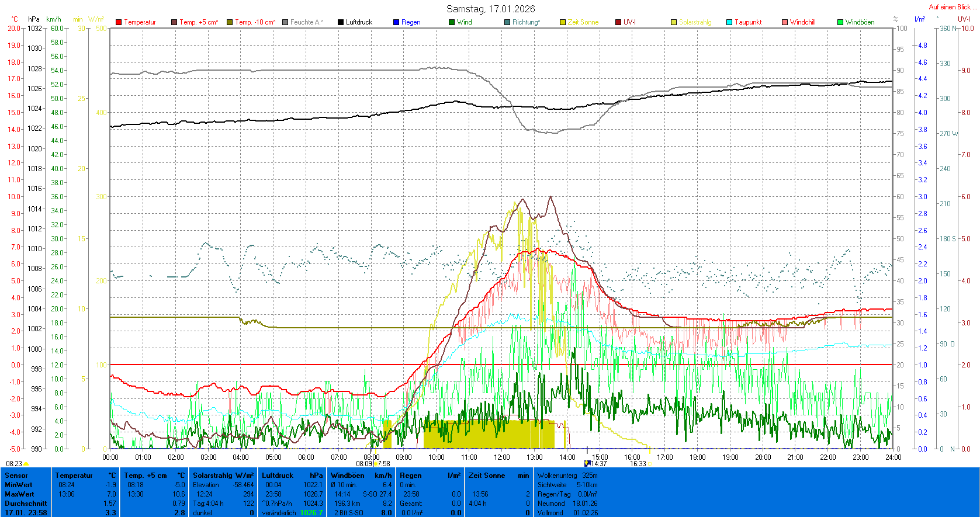Toggle the Feuchte A.* legend entry
The height and width of the screenshot is (517, 980).
tap(306, 22)
